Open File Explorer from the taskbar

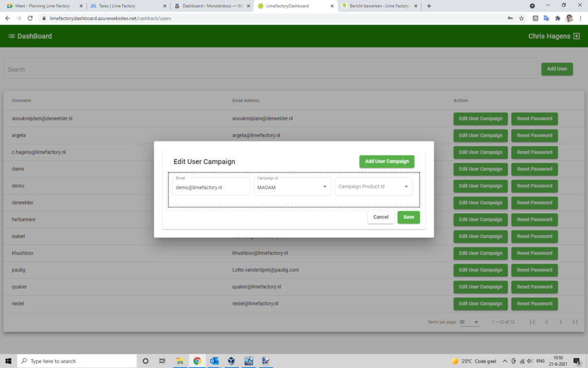[180, 361]
